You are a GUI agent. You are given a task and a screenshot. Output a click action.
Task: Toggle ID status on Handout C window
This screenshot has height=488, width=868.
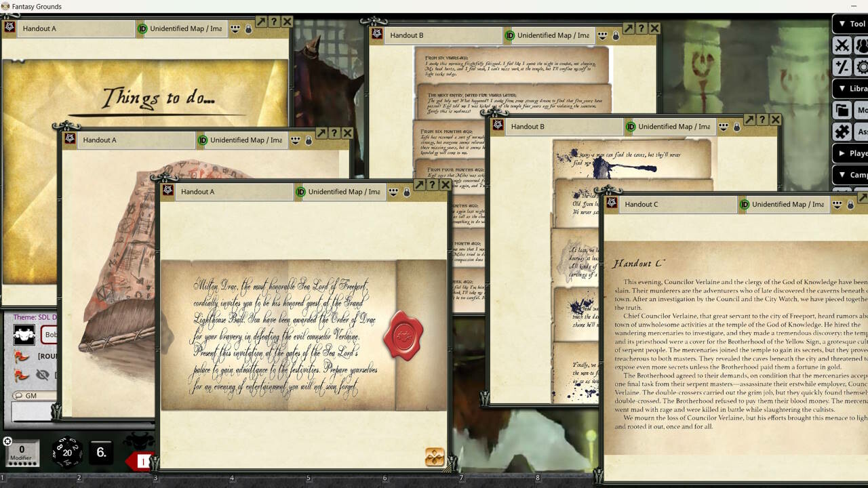click(744, 204)
